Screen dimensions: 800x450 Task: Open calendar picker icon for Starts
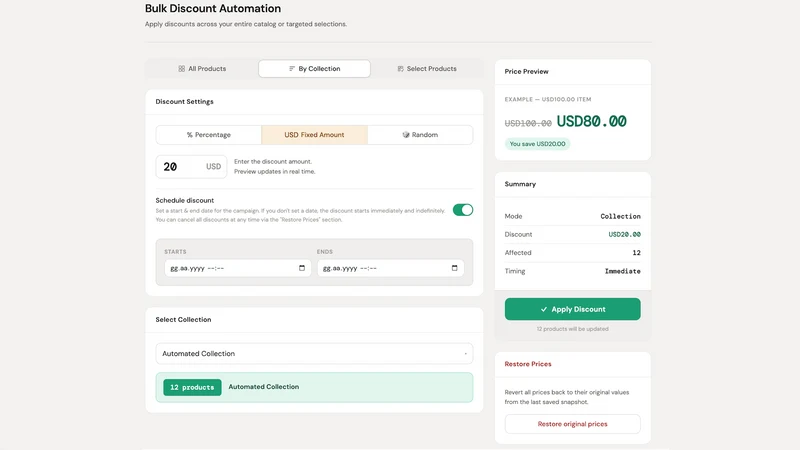302,268
